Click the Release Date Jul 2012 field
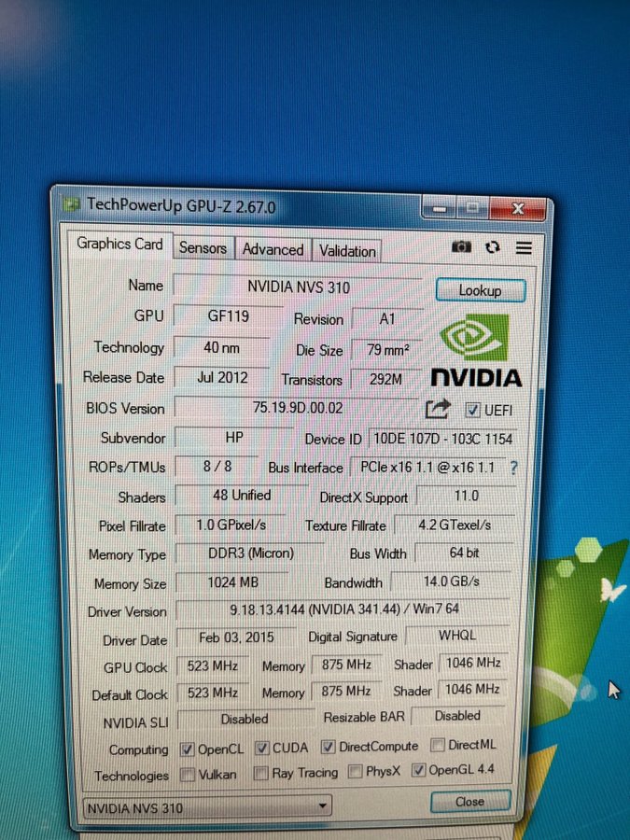The image size is (630, 840). (222, 378)
